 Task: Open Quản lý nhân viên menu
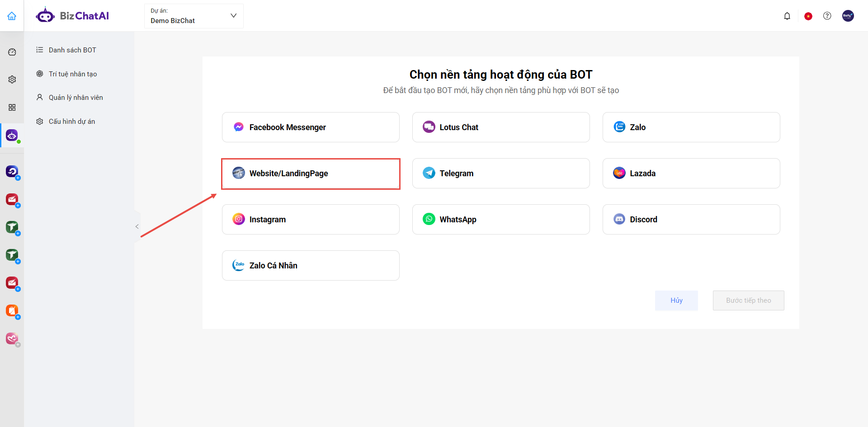[70, 98]
